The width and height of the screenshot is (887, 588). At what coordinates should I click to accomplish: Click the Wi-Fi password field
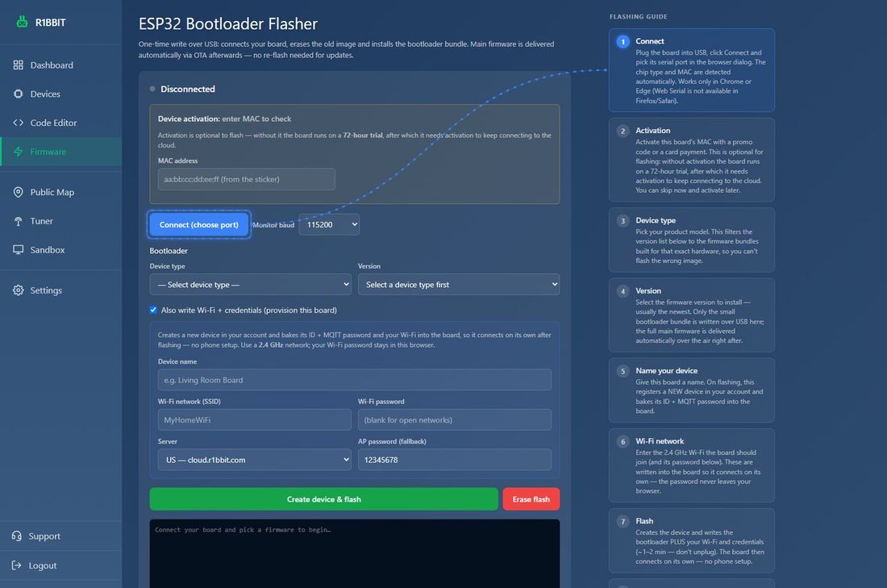coord(455,420)
